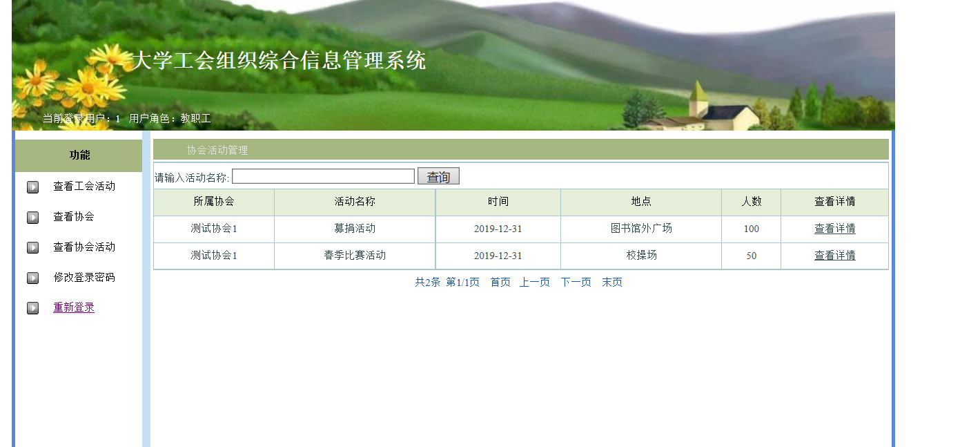Click arrow icon beside 重新登录
980x447 pixels.
(32, 308)
